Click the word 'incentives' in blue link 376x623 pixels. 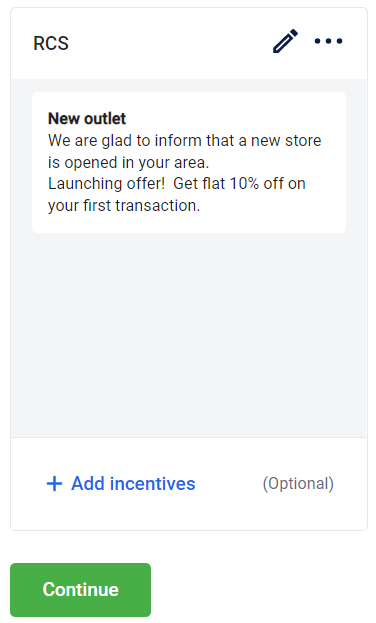coord(153,484)
